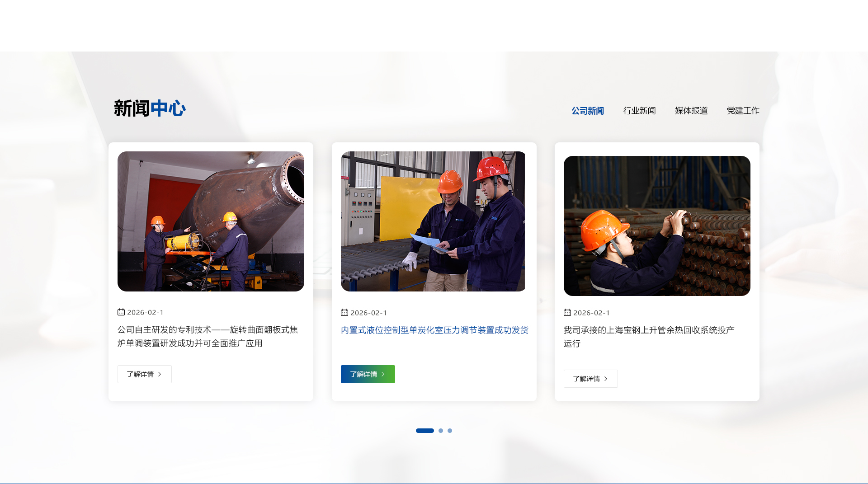868x484 pixels.
Task: Jump to the second carousel page dot
Action: point(441,431)
